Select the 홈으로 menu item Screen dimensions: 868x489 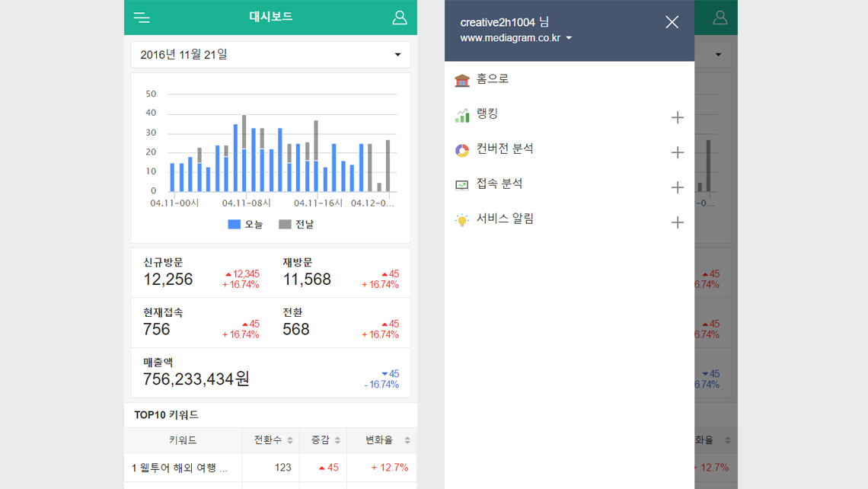493,79
